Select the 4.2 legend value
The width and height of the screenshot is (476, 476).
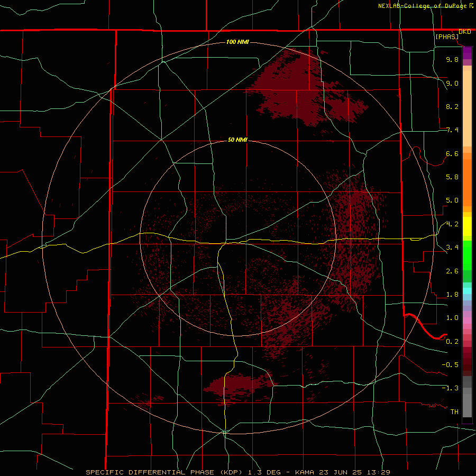(x=452, y=224)
